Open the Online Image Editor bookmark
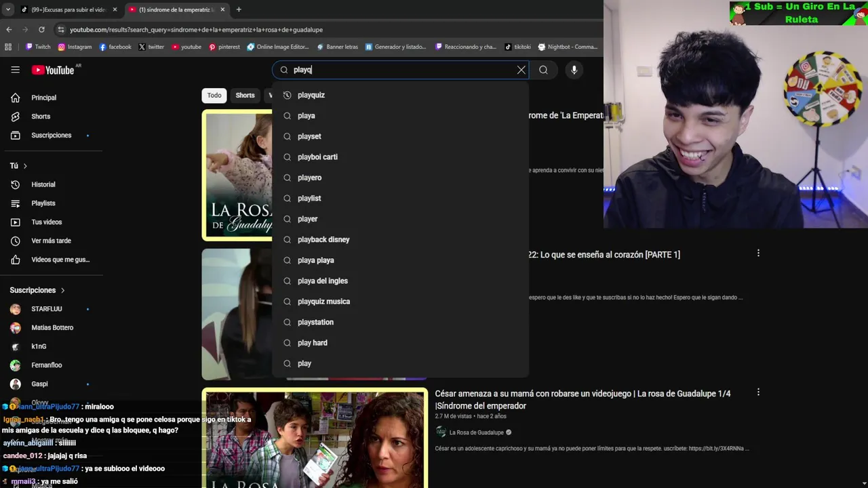868x488 pixels. (278, 47)
